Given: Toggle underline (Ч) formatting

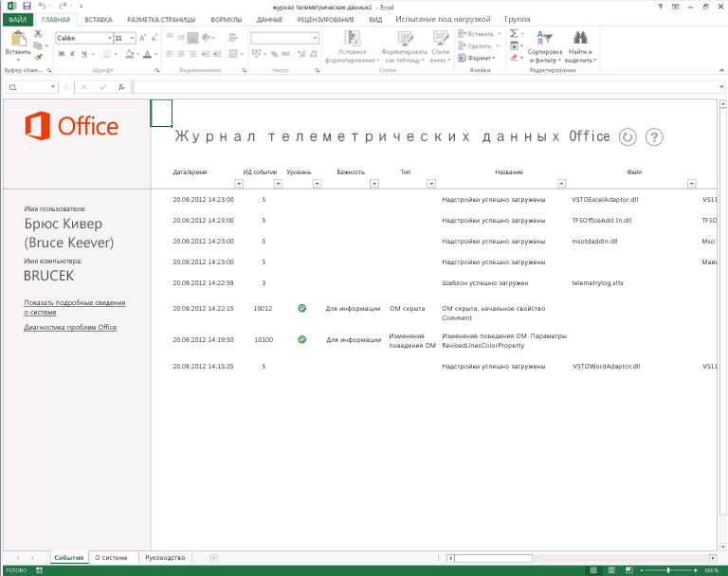Looking at the screenshot, I should [84, 54].
